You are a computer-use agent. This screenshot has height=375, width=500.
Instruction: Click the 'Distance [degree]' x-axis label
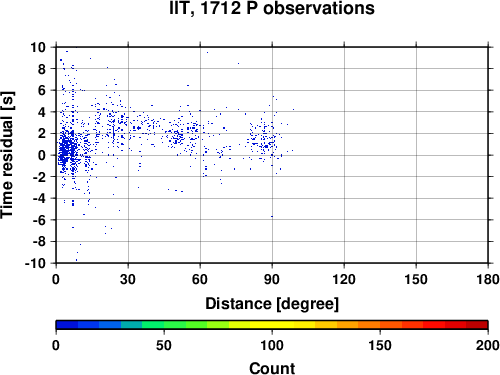click(272, 304)
